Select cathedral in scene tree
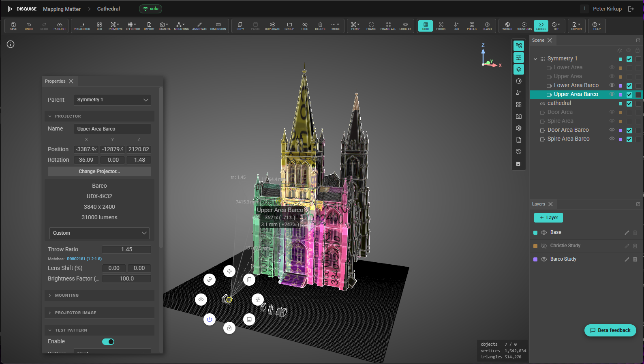The height and width of the screenshot is (364, 644). pos(559,103)
